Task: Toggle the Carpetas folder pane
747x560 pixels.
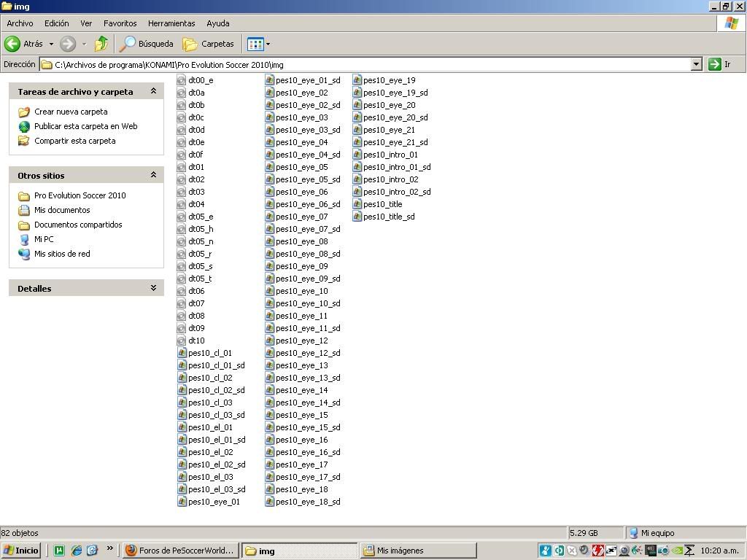Action: (x=208, y=44)
